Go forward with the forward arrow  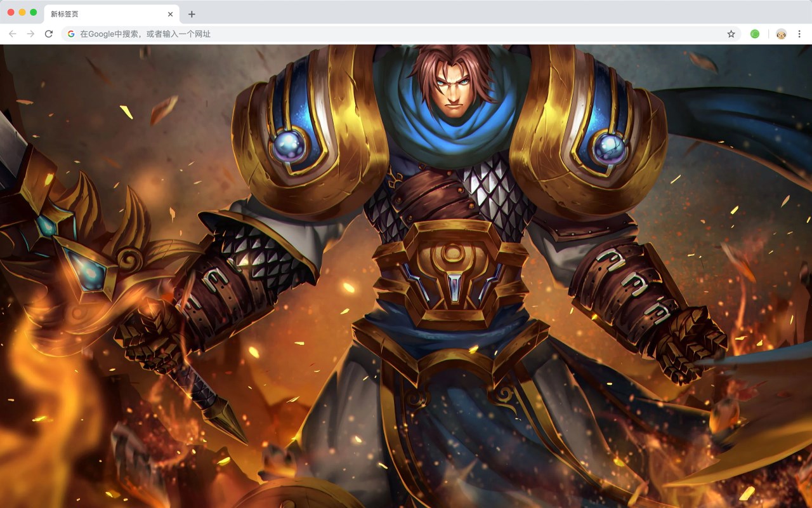pyautogui.click(x=30, y=34)
